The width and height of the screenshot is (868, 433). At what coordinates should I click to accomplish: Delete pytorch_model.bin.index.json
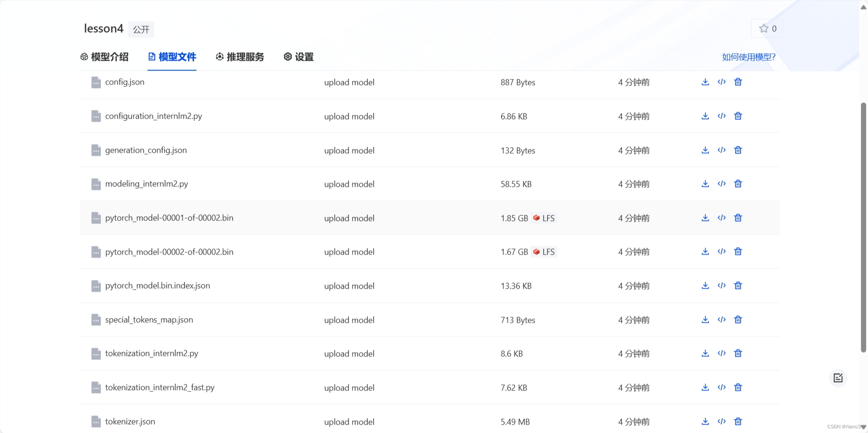click(738, 285)
